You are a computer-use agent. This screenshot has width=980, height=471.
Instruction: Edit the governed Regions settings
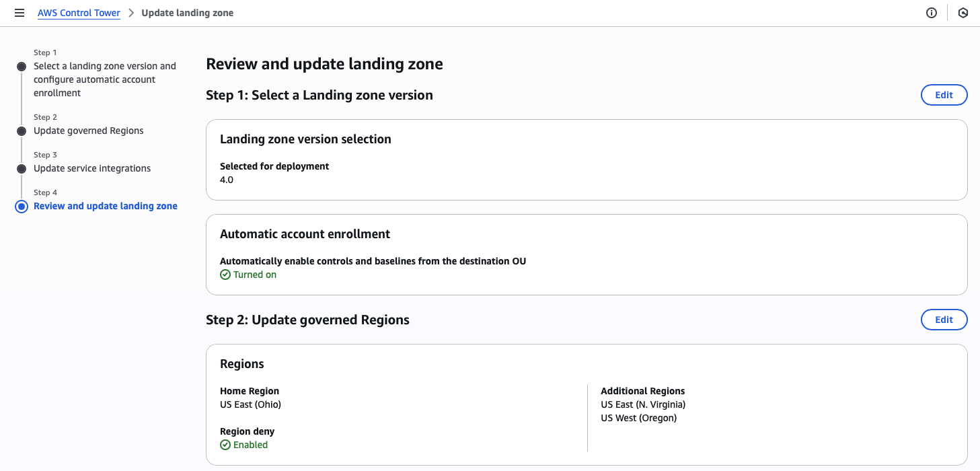pyautogui.click(x=944, y=320)
